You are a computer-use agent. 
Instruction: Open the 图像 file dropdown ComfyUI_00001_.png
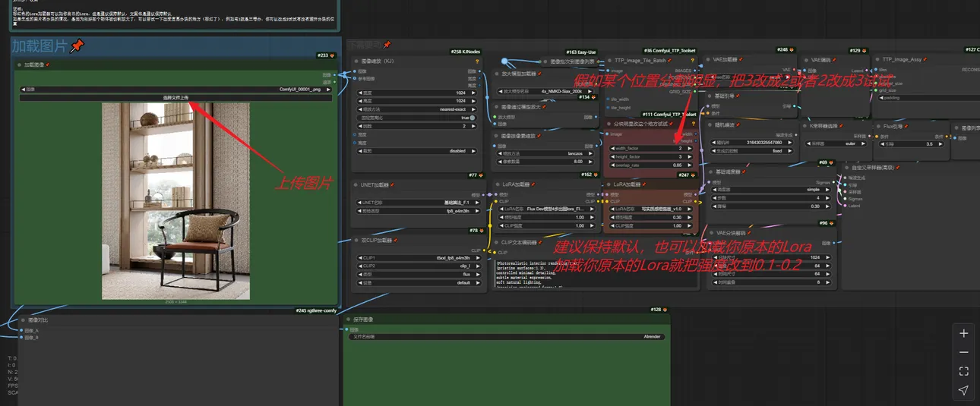coord(176,89)
